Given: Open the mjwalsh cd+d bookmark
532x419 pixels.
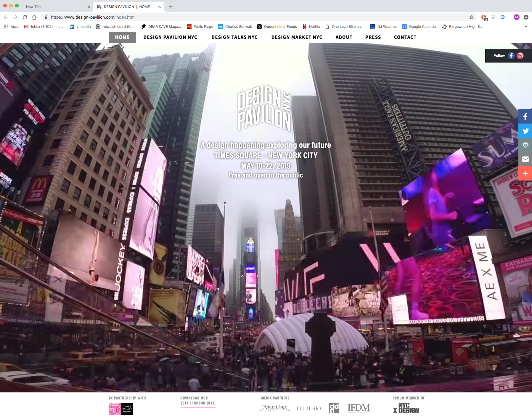Looking at the screenshot, I should pos(115,27).
